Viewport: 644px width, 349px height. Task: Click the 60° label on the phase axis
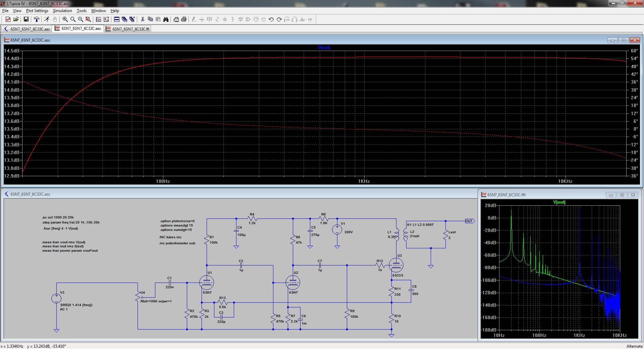click(x=634, y=51)
